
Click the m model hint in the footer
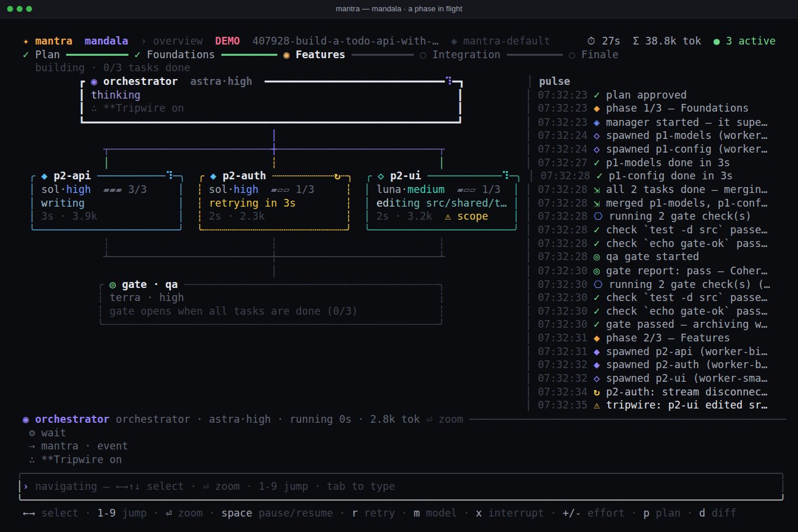(436, 513)
